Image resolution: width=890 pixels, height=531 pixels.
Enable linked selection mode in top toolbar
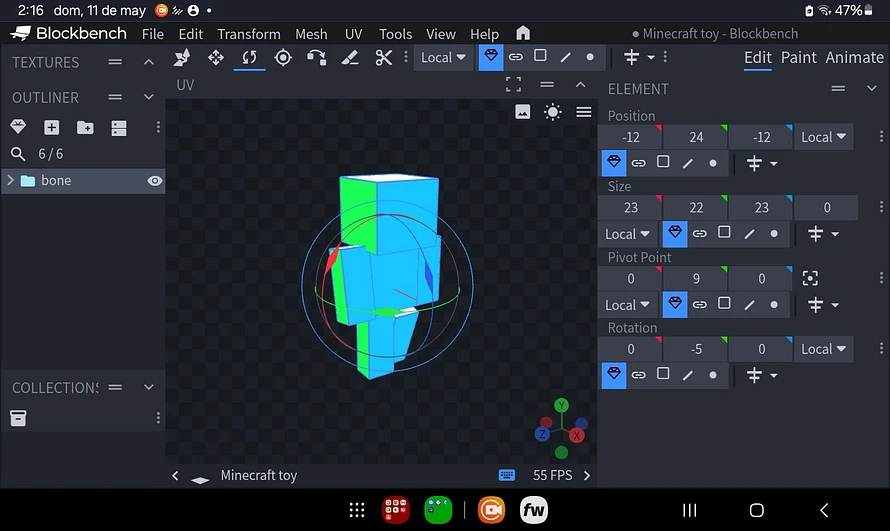pyautogui.click(x=515, y=57)
